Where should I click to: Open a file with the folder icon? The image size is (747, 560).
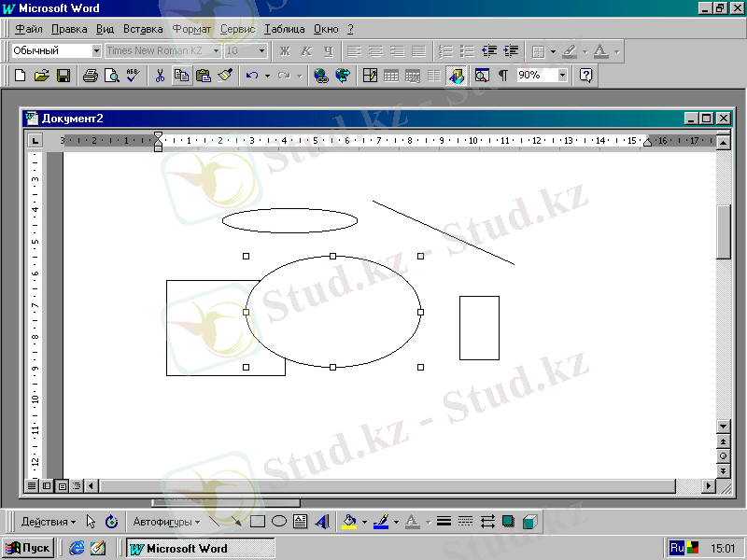click(x=41, y=76)
